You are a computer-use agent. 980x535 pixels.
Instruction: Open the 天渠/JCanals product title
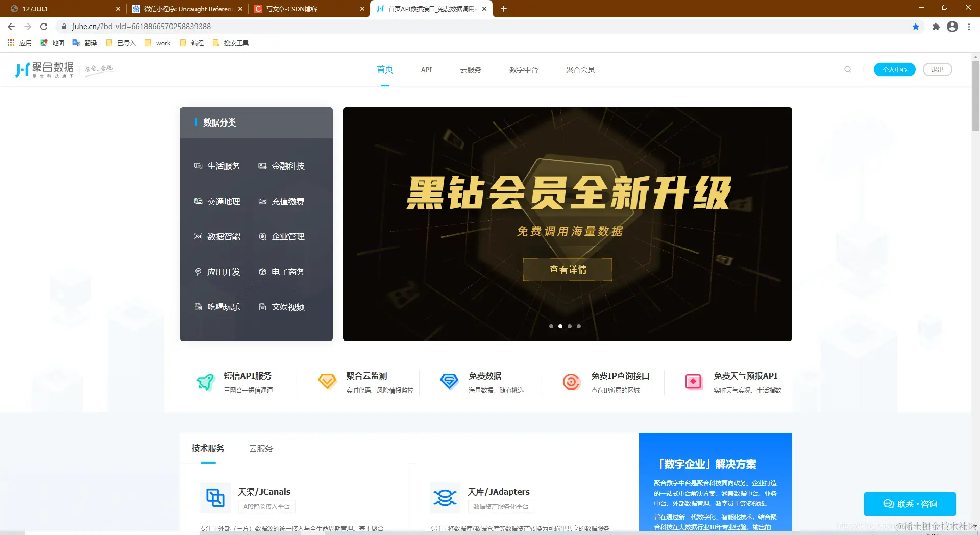click(x=264, y=492)
